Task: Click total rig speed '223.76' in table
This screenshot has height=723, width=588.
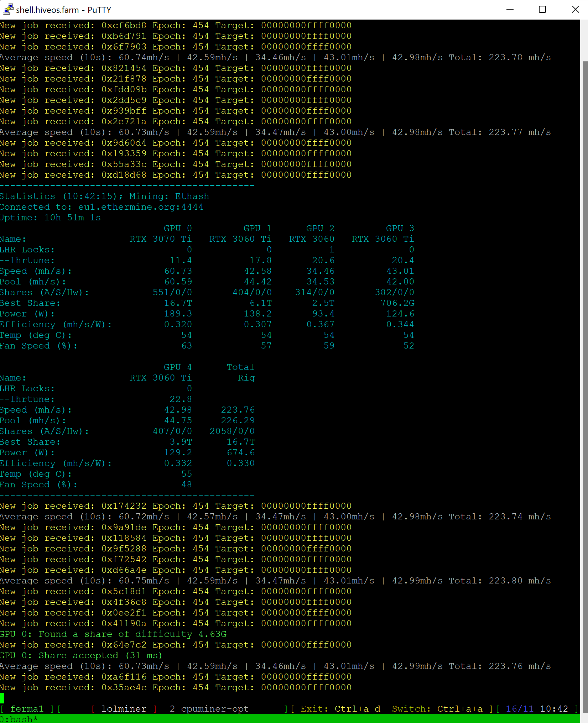Action: point(238,410)
